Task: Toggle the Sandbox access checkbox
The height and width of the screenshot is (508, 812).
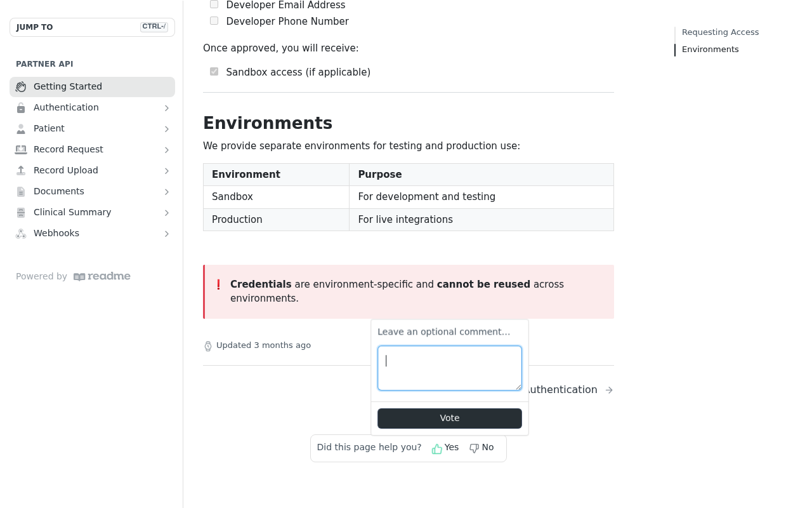Action: 214,72
